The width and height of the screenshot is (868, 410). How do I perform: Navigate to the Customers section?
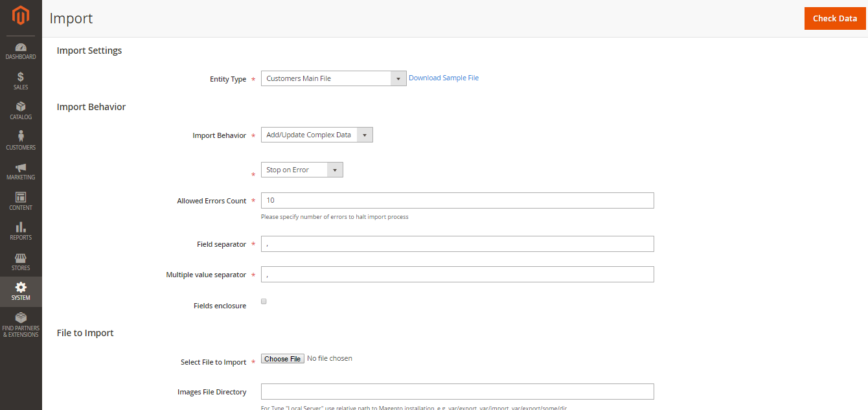20,139
